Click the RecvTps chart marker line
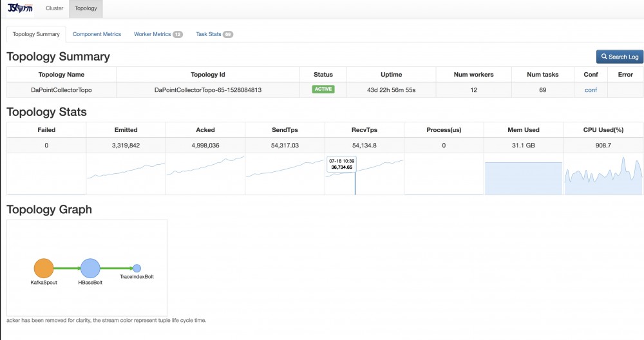The width and height of the screenshot is (644, 340). click(x=355, y=184)
